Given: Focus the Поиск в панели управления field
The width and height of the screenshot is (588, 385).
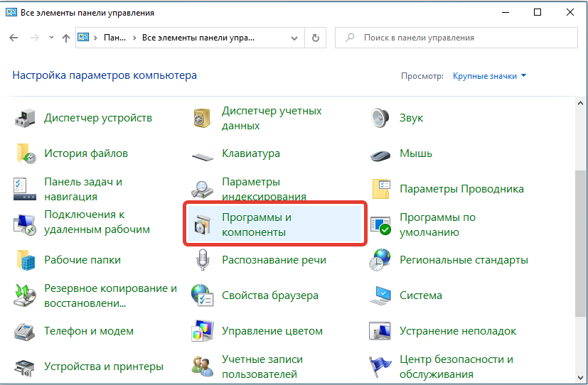Looking at the screenshot, I should tap(462, 38).
